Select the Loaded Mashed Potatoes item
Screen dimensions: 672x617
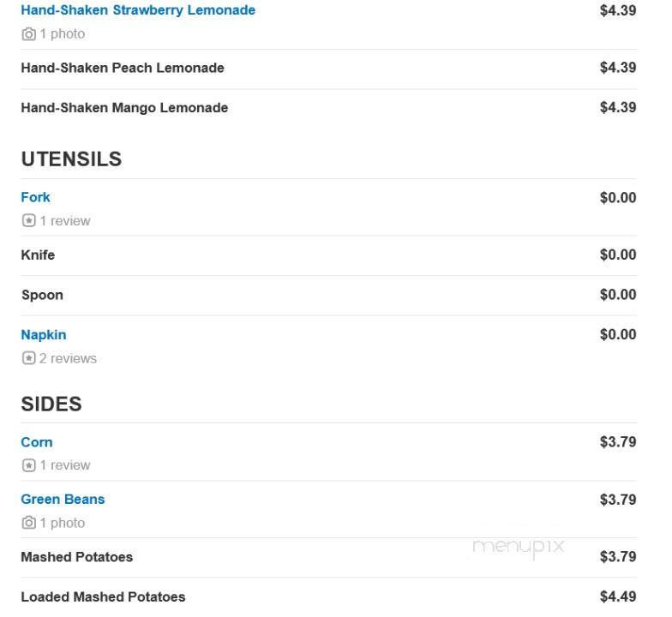(x=103, y=596)
